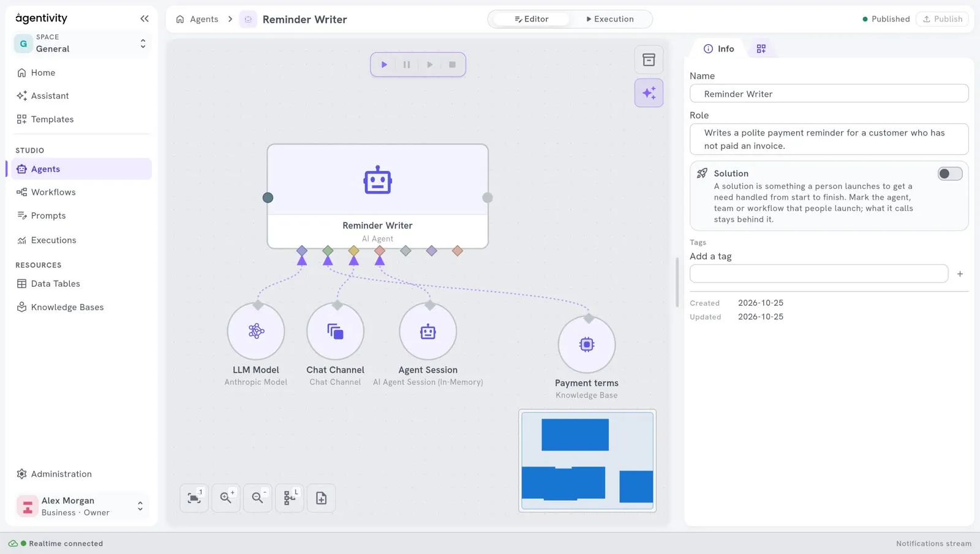Open the Knowledge Bases page
Screen dimensions: 980x554
click(81, 307)
